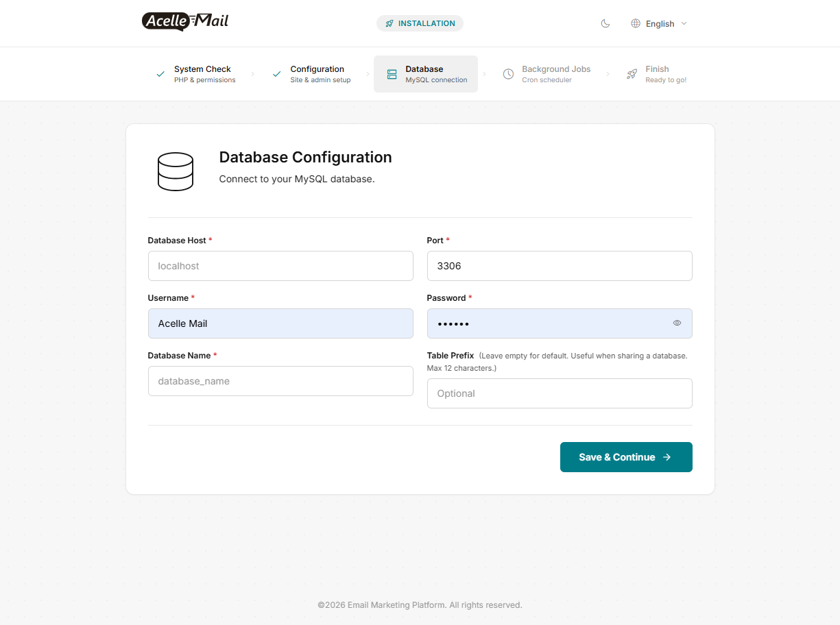The width and height of the screenshot is (840, 625).
Task: Click the Background Jobs clock icon
Action: (508, 74)
